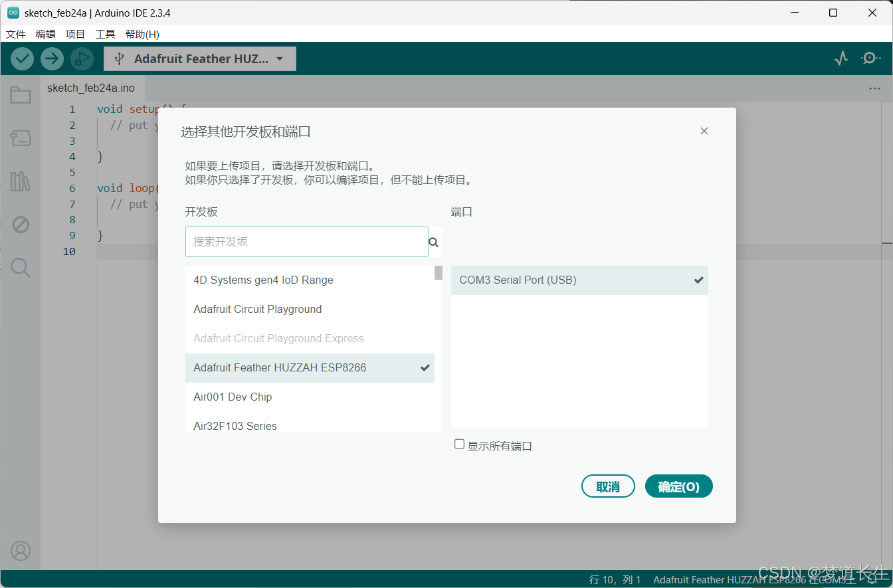
Task: Click the Arduino logo in title bar
Action: [13, 13]
